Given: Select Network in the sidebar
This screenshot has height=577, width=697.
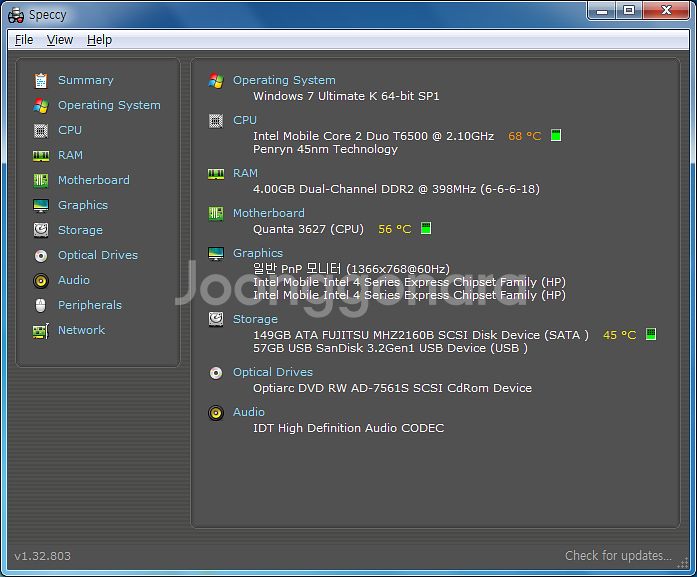Looking at the screenshot, I should click(81, 330).
